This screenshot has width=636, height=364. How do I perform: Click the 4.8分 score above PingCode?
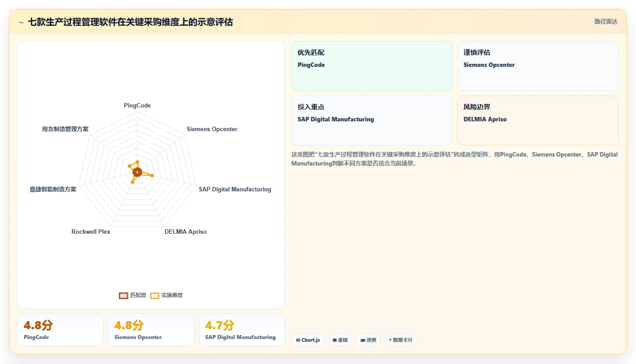click(x=38, y=325)
